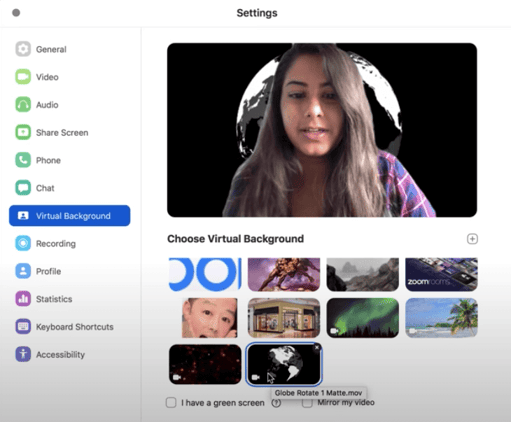Select the Virtual Background sidebar item
The width and height of the screenshot is (511, 422).
pos(69,216)
